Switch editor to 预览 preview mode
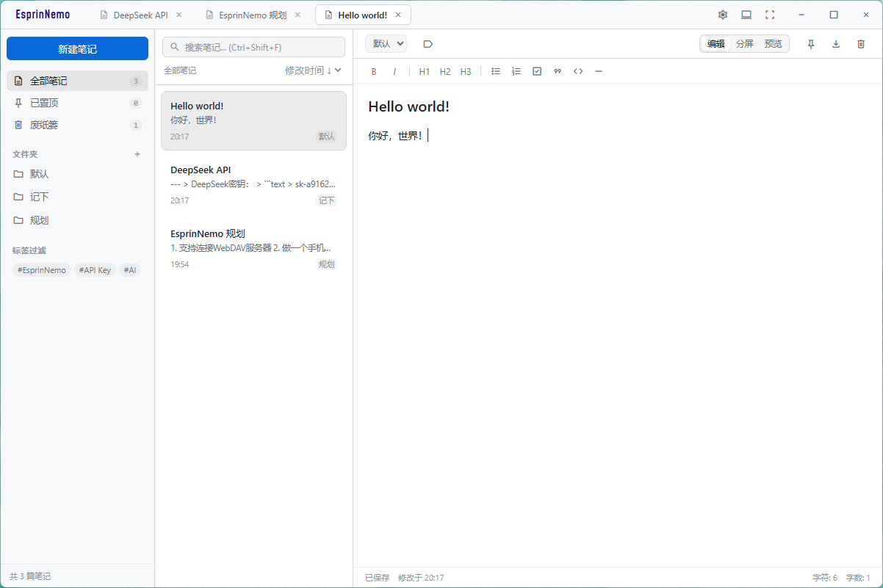This screenshot has height=588, width=883. (x=774, y=44)
